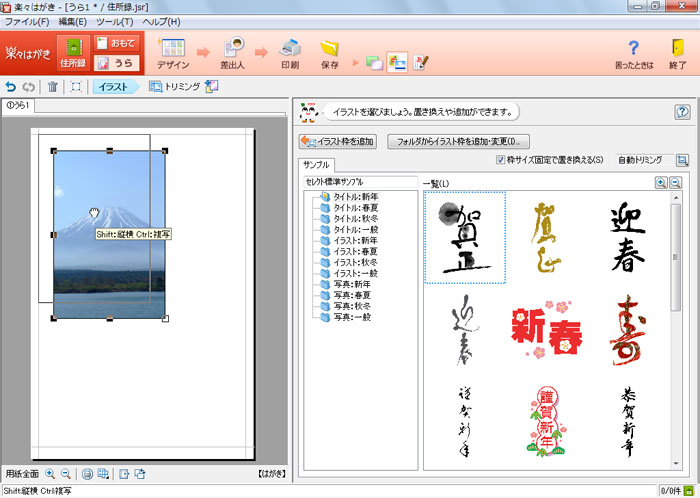Switch to おもて front side
Viewport: 700px width, 498px height.
[x=113, y=43]
